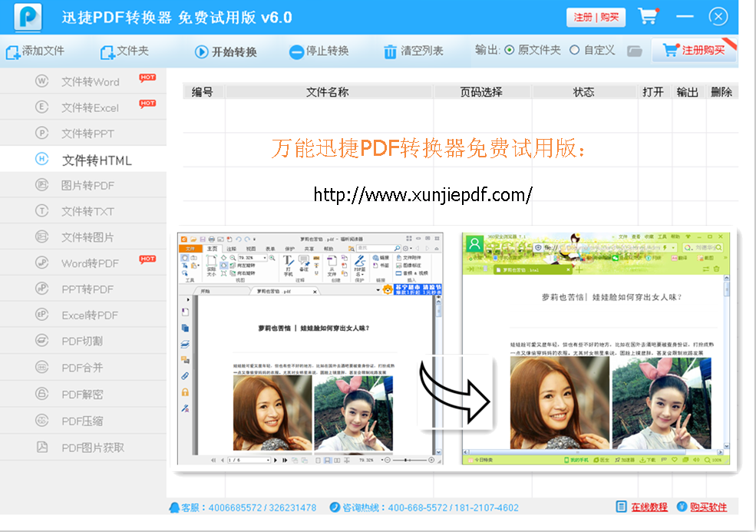Open PDF图片获取 image extraction
Viewport: 756px width, 532px height.
point(84,447)
